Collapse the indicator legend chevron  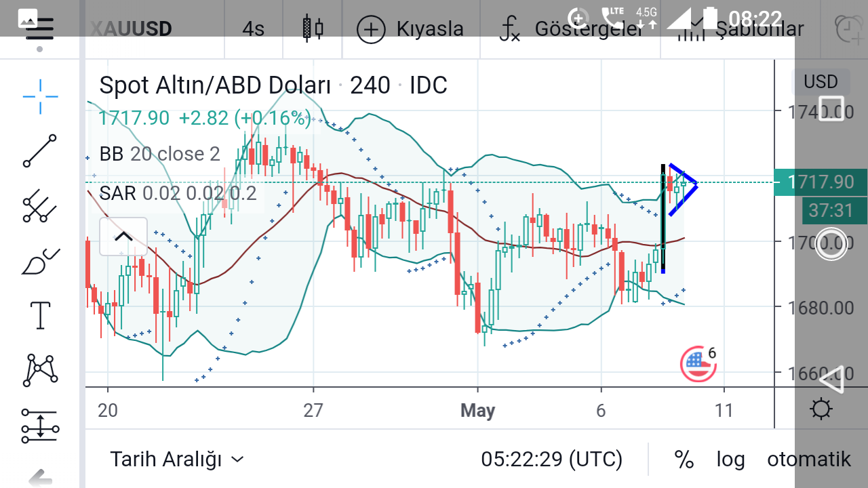coord(123,237)
